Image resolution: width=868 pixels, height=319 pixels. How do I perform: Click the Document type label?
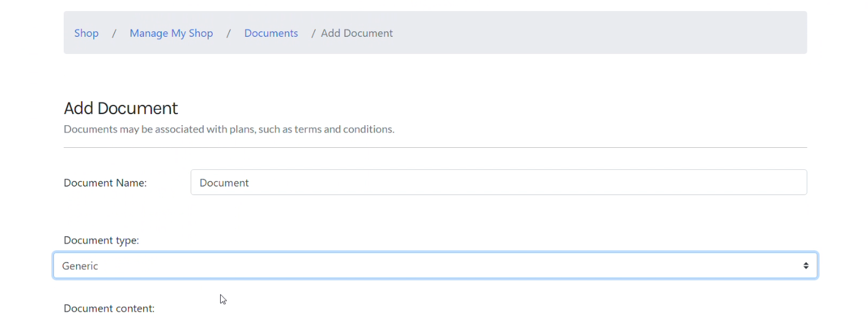(x=101, y=240)
